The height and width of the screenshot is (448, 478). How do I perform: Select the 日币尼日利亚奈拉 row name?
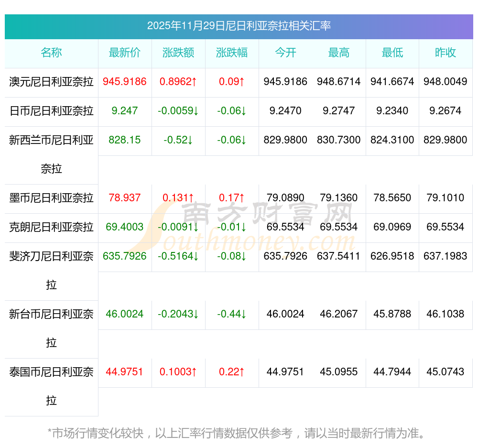pos(51,111)
